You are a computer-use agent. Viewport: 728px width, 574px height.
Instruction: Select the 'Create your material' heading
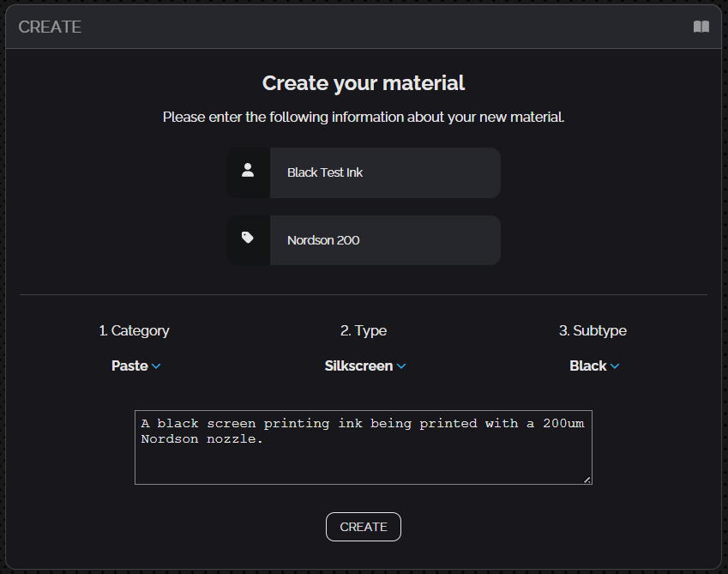tap(364, 83)
